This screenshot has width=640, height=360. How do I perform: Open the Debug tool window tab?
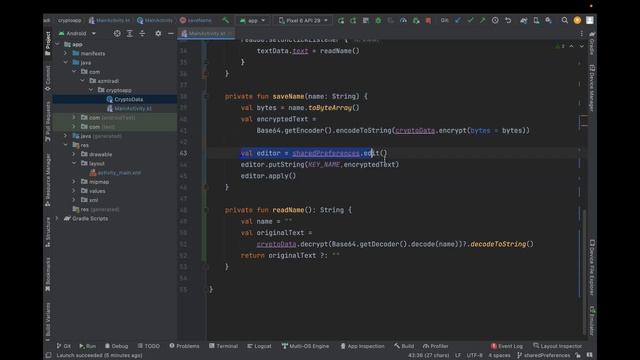116,346
